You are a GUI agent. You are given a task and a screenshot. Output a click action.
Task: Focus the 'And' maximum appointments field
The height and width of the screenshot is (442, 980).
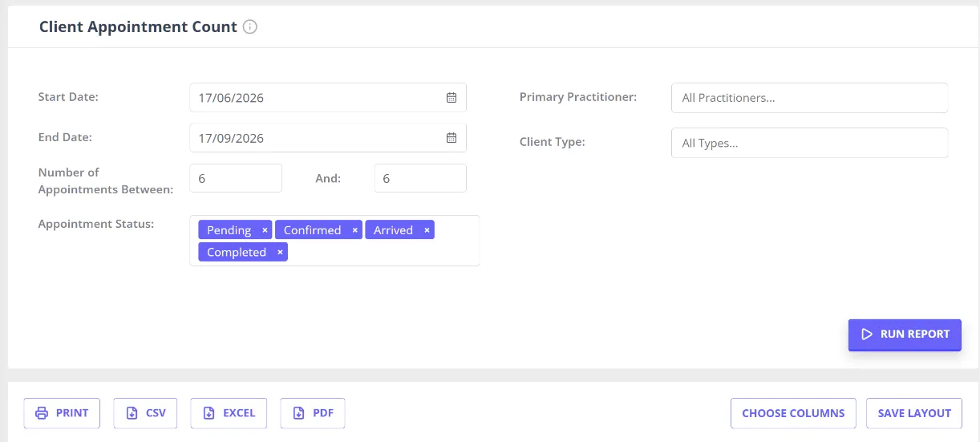pos(420,178)
